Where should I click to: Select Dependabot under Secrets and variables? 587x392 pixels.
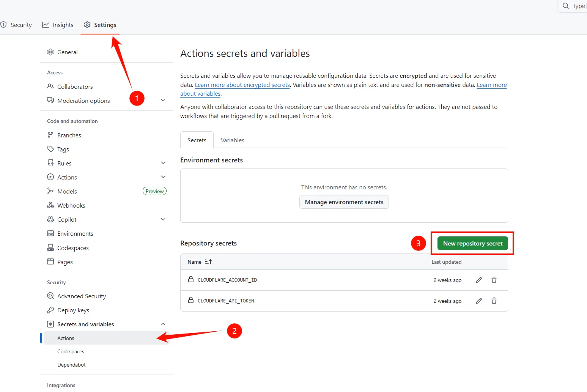coord(71,365)
